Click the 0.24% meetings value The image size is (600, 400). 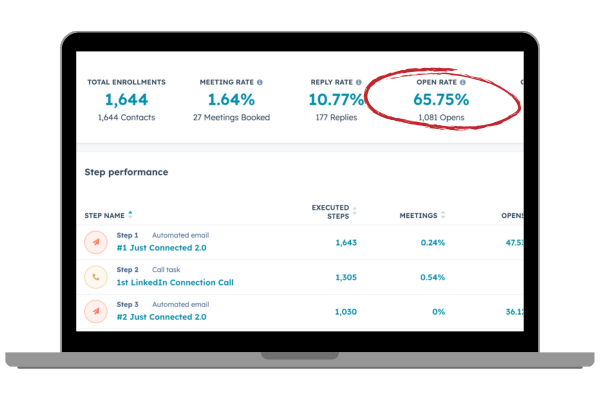click(x=433, y=243)
